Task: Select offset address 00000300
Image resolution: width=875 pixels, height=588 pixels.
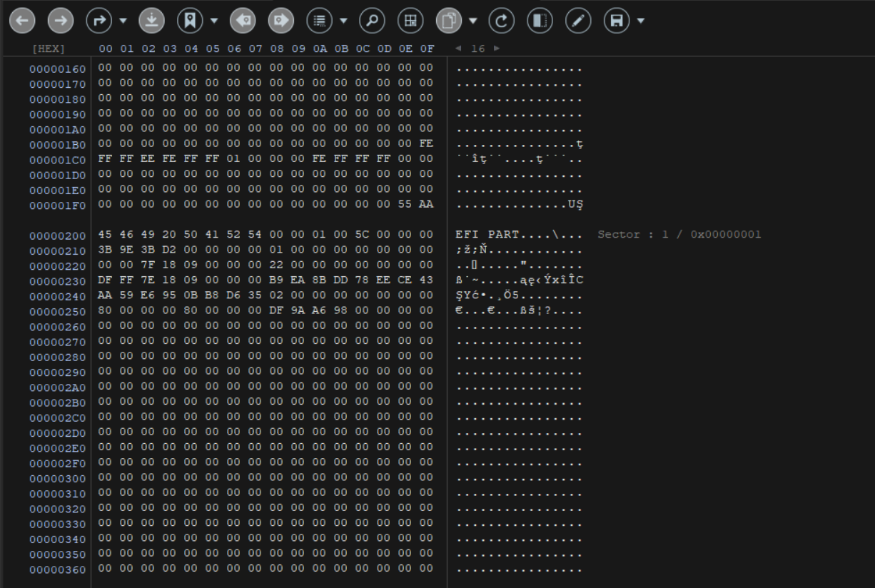Action: tap(57, 478)
